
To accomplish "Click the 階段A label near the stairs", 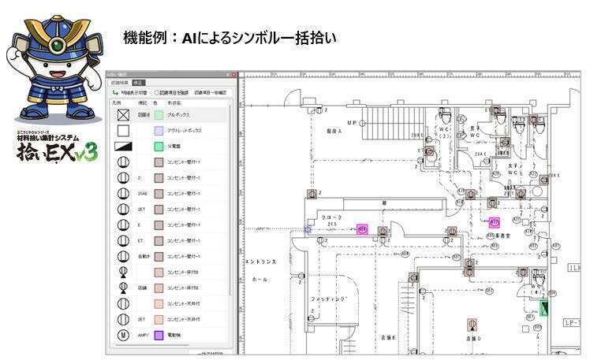I will click(334, 132).
